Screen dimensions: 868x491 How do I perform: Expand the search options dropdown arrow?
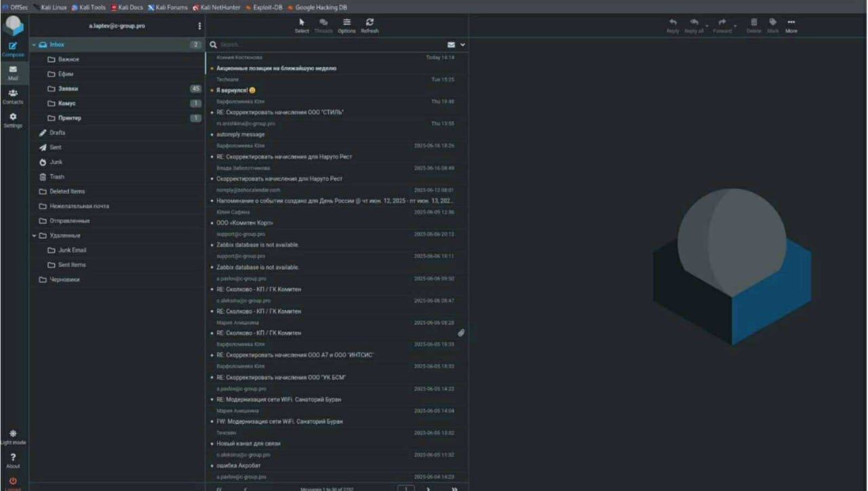coord(462,45)
